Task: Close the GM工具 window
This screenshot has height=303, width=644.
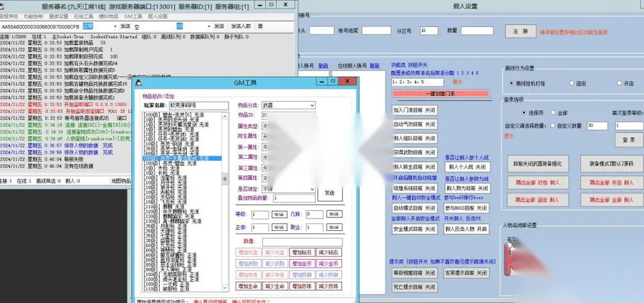Action: click(x=346, y=82)
